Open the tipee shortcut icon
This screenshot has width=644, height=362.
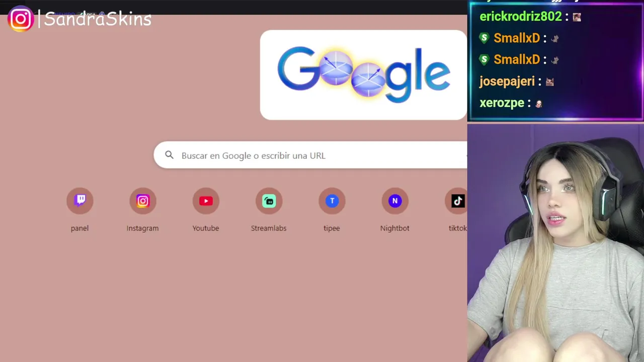[332, 201]
